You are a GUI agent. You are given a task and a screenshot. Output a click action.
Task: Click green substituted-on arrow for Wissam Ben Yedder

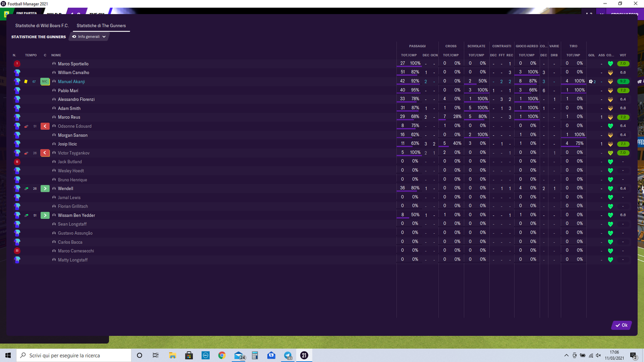[x=45, y=215]
